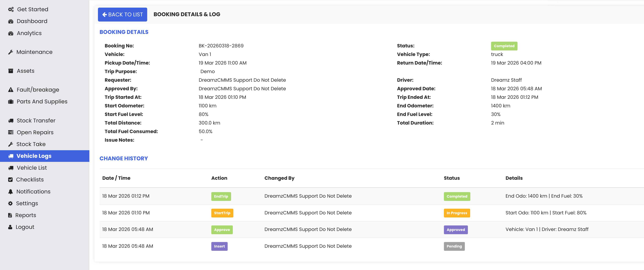644x270 pixels.
Task: Click the Assets box icon
Action: pyautogui.click(x=11, y=71)
